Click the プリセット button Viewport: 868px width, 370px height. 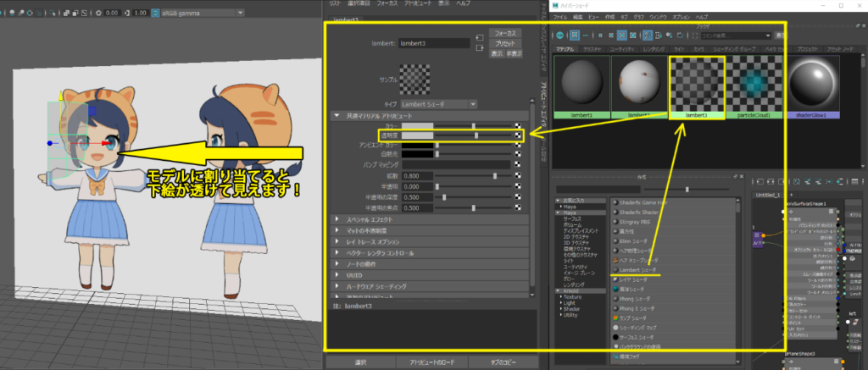(505, 44)
